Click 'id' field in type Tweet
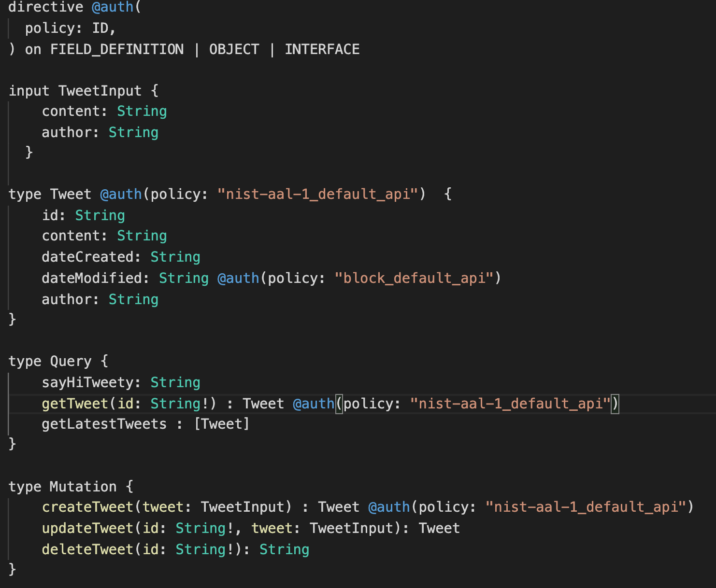Screen dimensions: 716x588 (50, 215)
